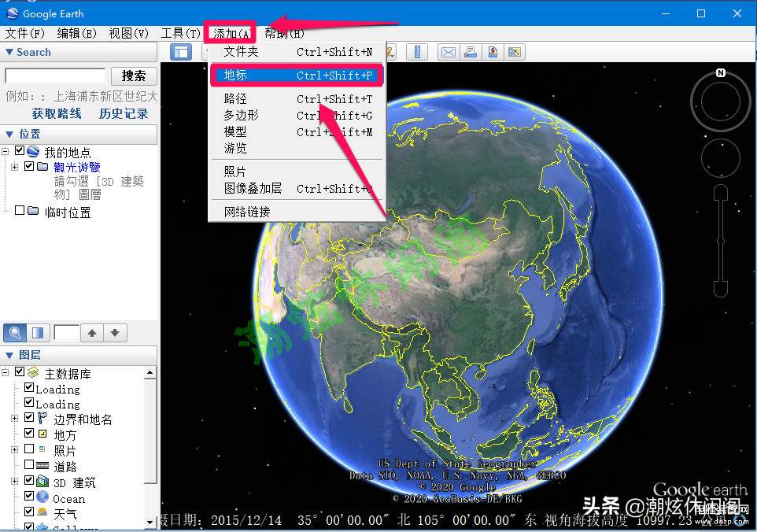Image resolution: width=757 pixels, height=532 pixels.
Task: Disable the 3D 建筑 layer checkbox
Action: click(x=29, y=480)
